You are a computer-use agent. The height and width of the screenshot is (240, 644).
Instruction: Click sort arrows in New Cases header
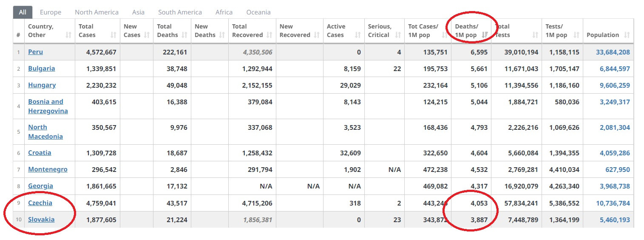(x=147, y=35)
